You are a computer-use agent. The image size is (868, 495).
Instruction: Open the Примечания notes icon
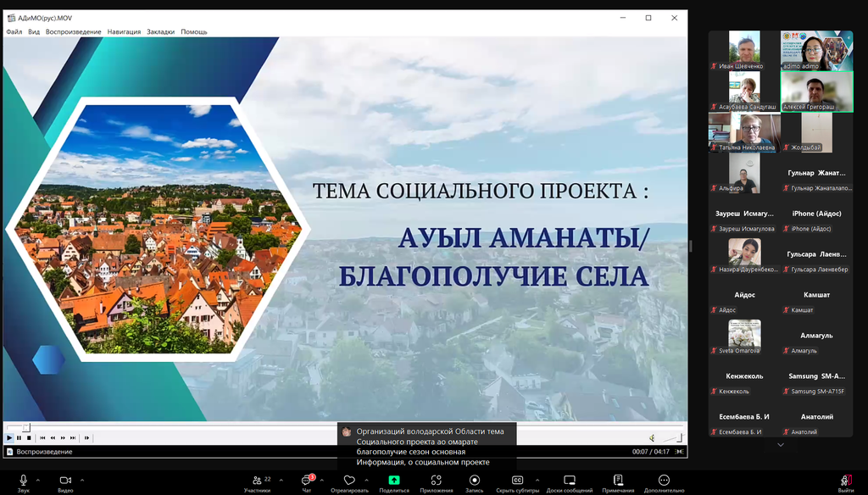[x=618, y=481]
